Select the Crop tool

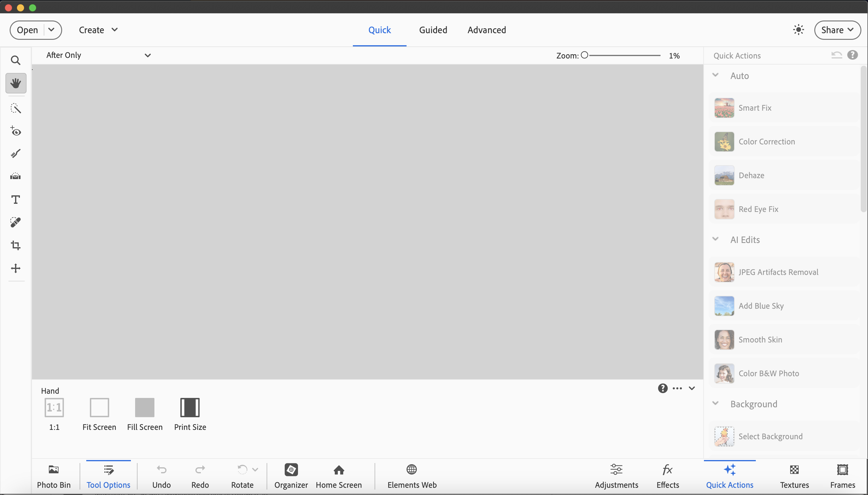pyautogui.click(x=15, y=245)
